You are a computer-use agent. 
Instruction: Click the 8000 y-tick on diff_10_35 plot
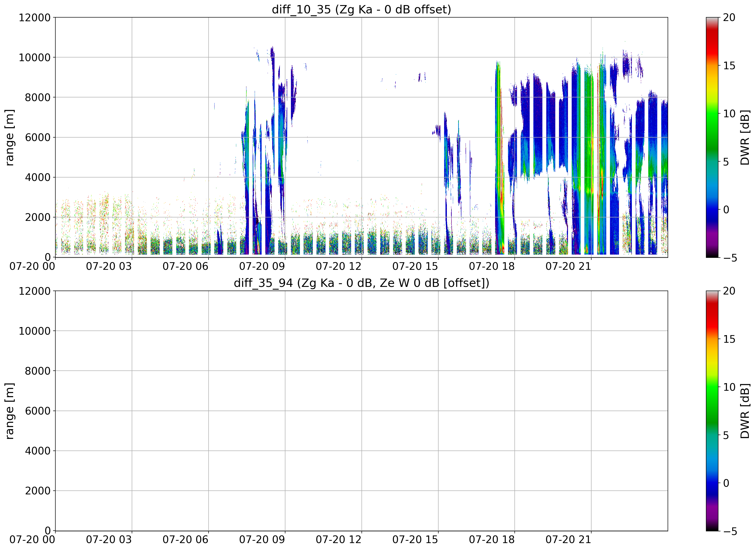(38, 97)
